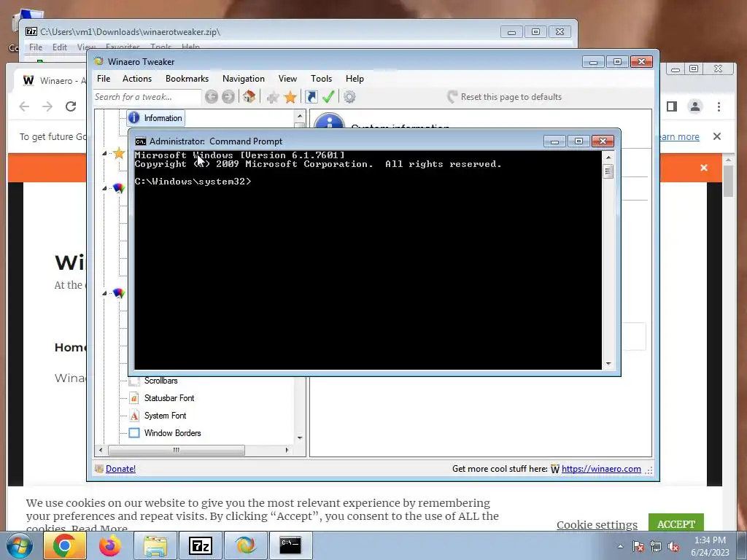Click the tree panel scroll up arrow
747x560 pixels.
(300, 116)
